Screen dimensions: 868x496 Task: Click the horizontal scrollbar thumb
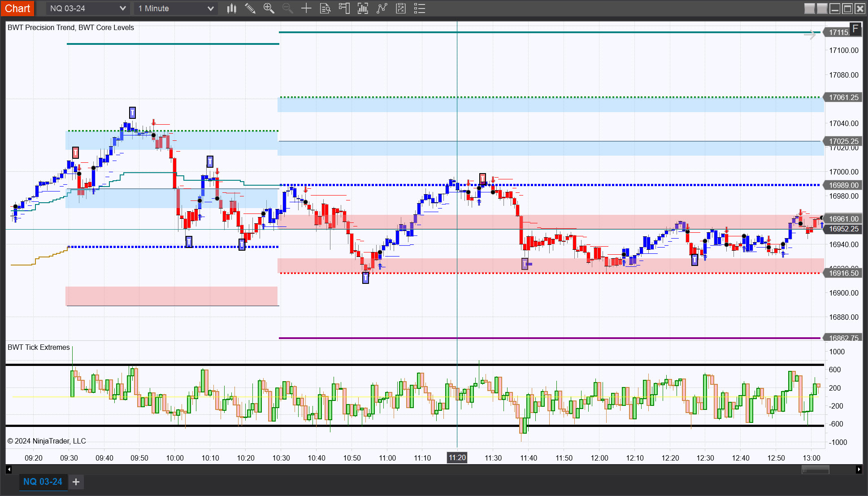point(815,470)
